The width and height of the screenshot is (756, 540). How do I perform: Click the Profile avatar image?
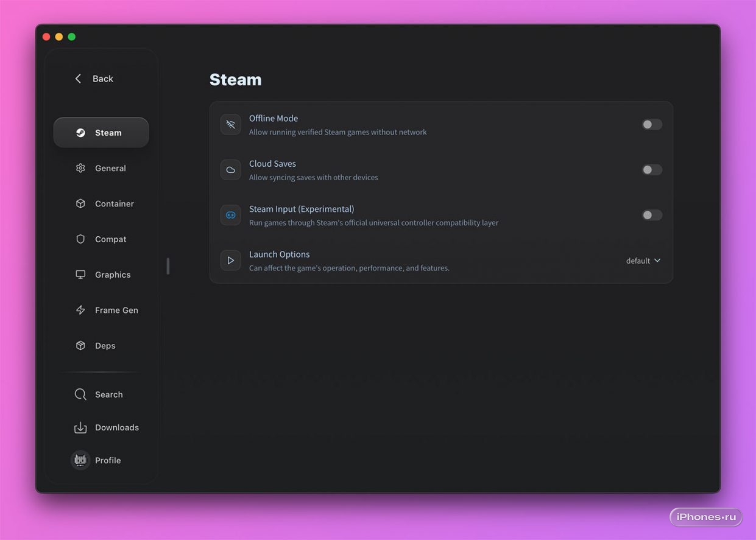80,460
